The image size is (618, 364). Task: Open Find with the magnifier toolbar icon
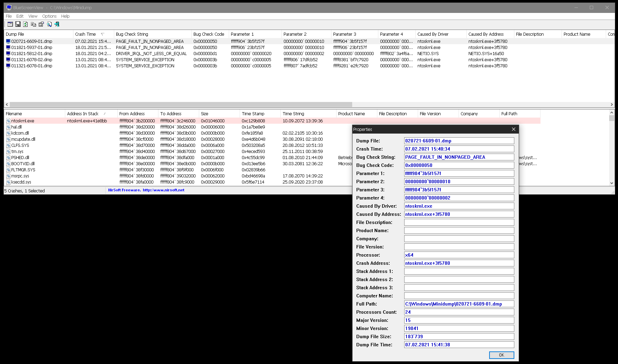click(49, 24)
